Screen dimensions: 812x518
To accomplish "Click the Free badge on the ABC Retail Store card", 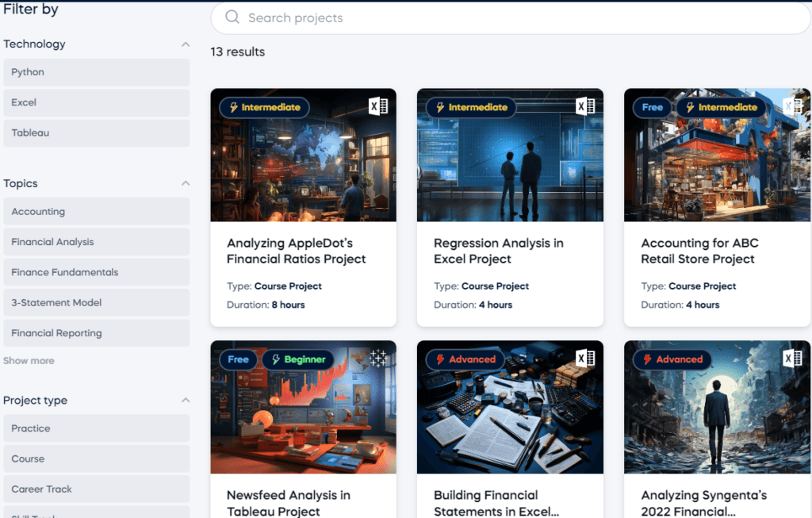I will 653,107.
